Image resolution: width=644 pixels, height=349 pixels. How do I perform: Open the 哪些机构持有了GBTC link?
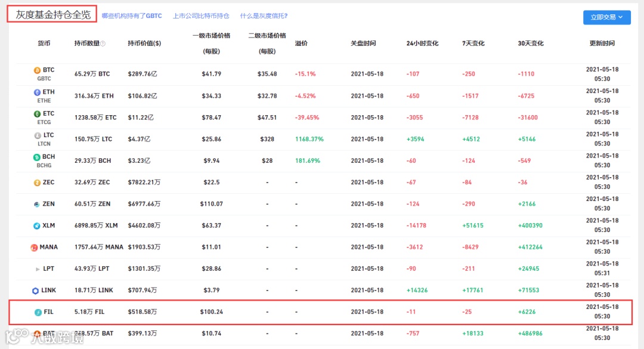pos(132,16)
